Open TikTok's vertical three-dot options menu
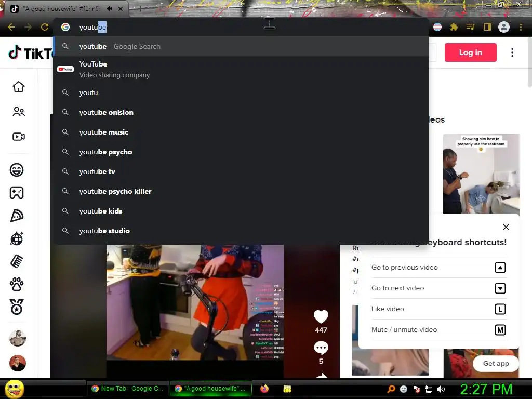Screen dimensions: 532x399 (512, 52)
